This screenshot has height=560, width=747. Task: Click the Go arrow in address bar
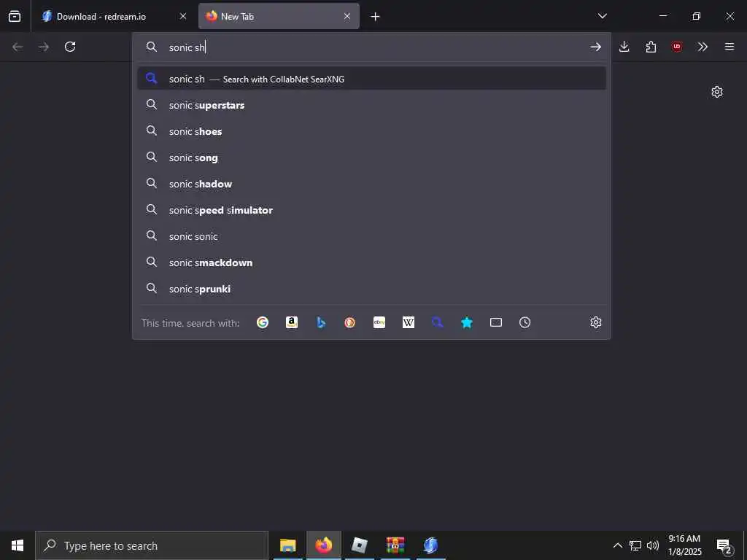coord(595,47)
